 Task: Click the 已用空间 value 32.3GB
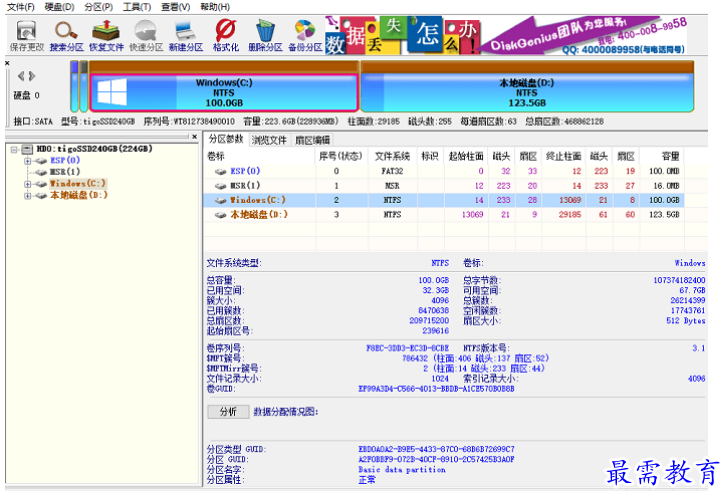click(436, 290)
